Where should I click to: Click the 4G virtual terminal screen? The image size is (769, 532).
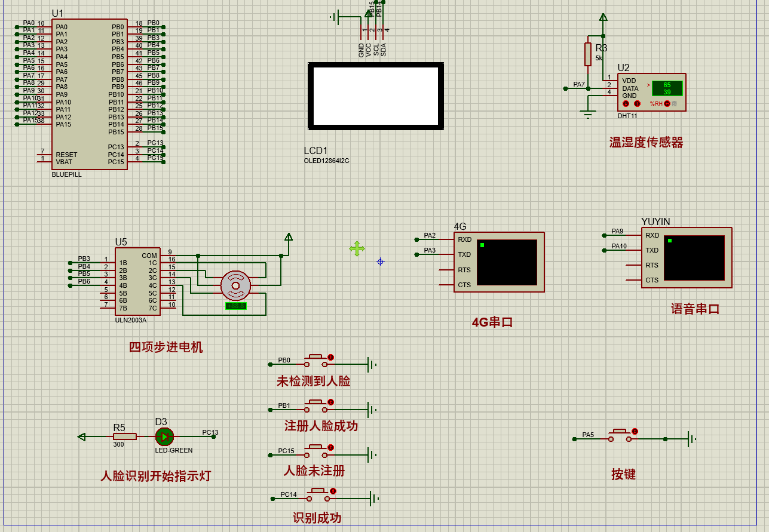(507, 263)
